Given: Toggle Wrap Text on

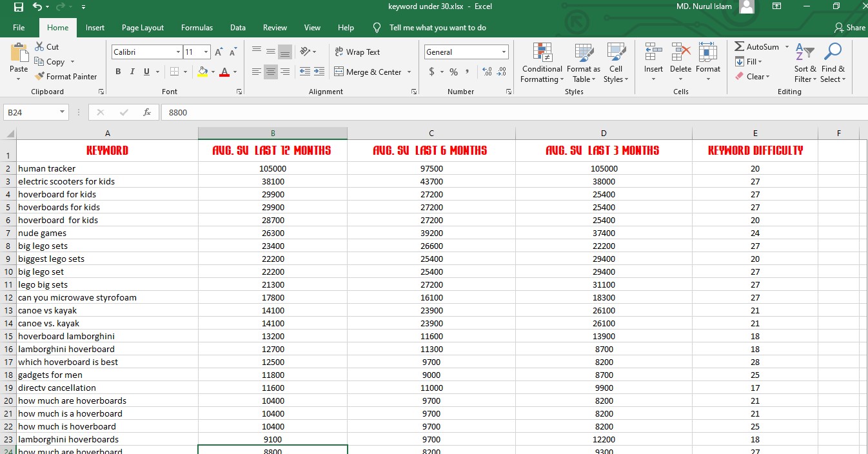Looking at the screenshot, I should click(359, 52).
